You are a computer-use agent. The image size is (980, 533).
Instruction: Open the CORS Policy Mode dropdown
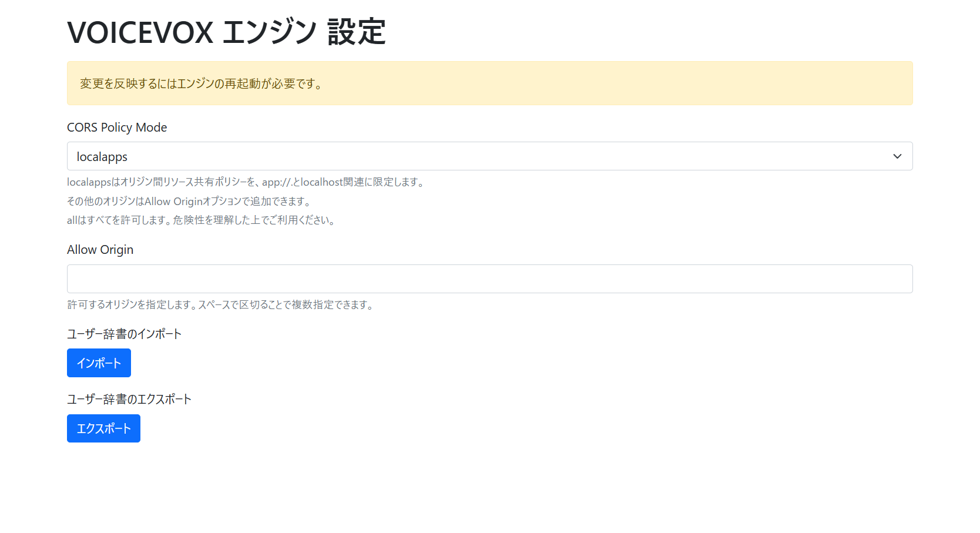click(x=489, y=156)
